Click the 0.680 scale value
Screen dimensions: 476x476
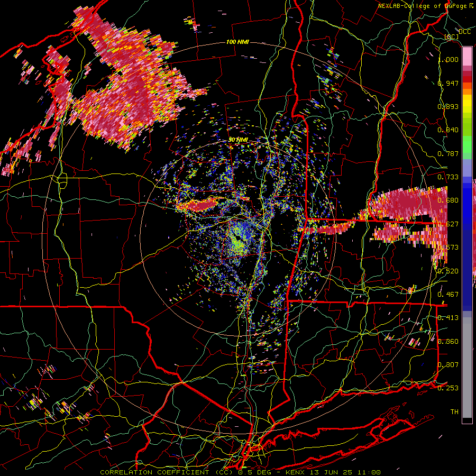point(448,200)
